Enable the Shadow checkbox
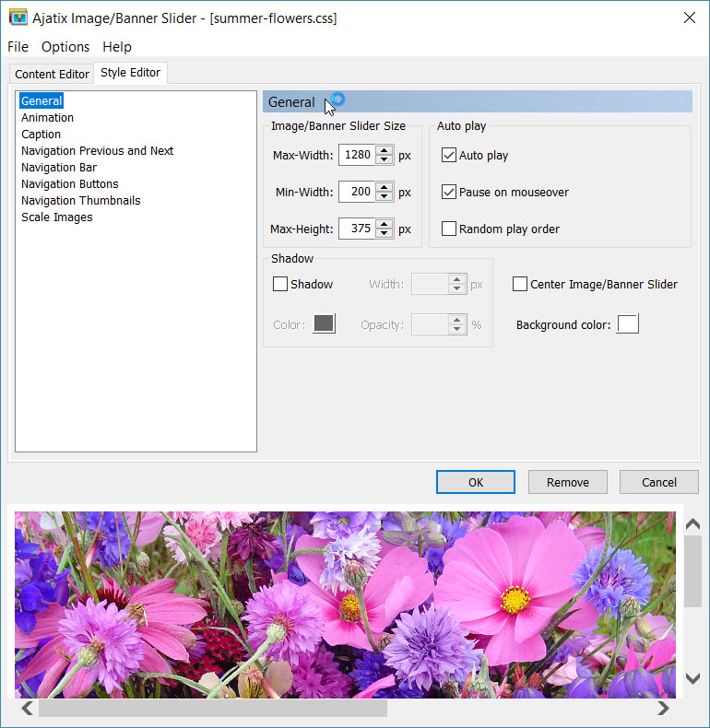This screenshot has height=728, width=710. (280, 284)
